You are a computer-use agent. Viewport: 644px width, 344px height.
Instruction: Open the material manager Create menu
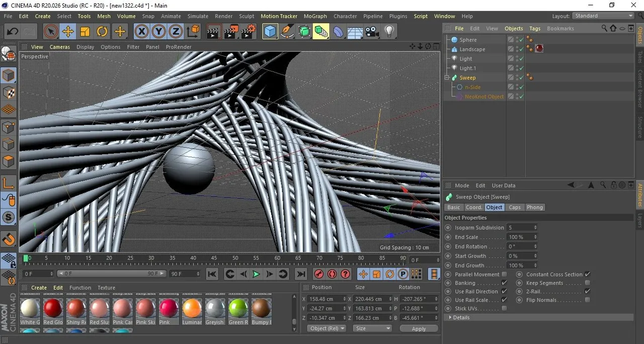click(39, 288)
